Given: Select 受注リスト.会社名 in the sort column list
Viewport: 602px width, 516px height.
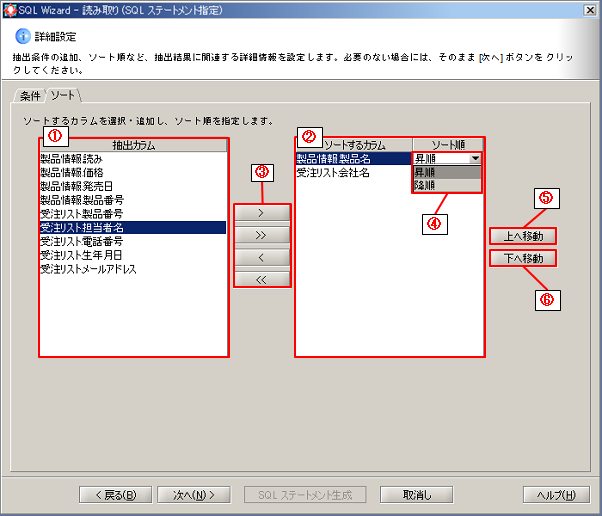Looking at the screenshot, I should (x=333, y=172).
